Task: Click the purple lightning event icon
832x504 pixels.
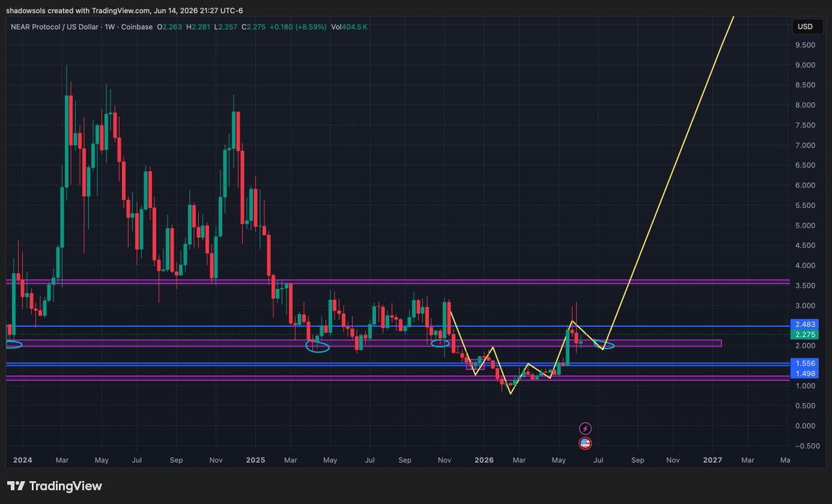Action: tap(585, 428)
